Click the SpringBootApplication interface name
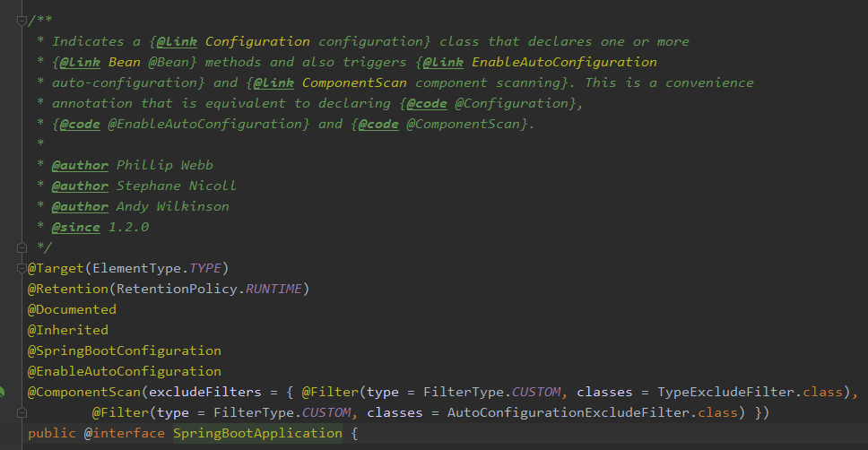The image size is (868, 450). pyautogui.click(x=257, y=434)
